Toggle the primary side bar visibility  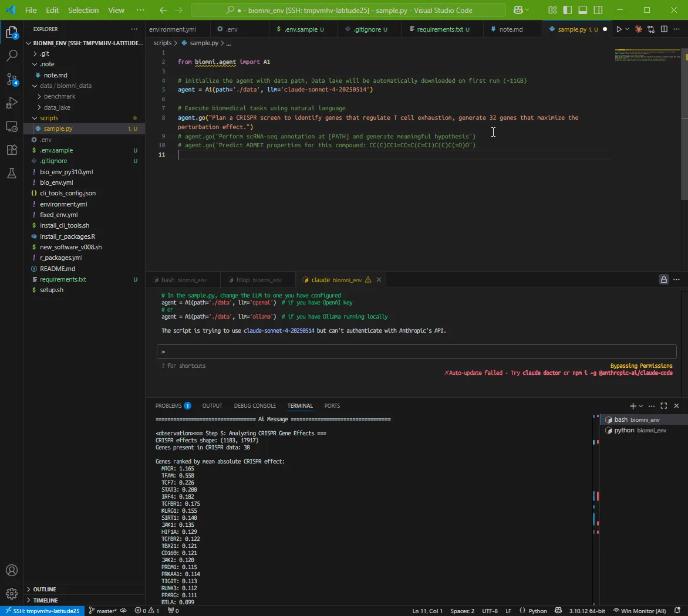coord(568,11)
